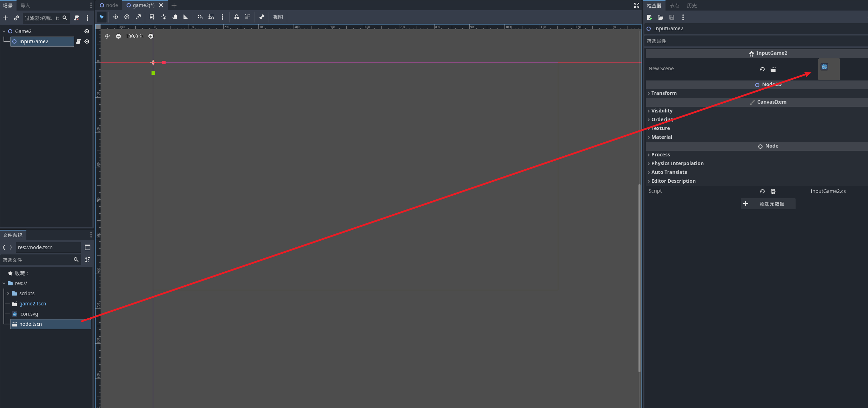Switch to the node scene tab
This screenshot has height=408, width=868.
(x=109, y=5)
